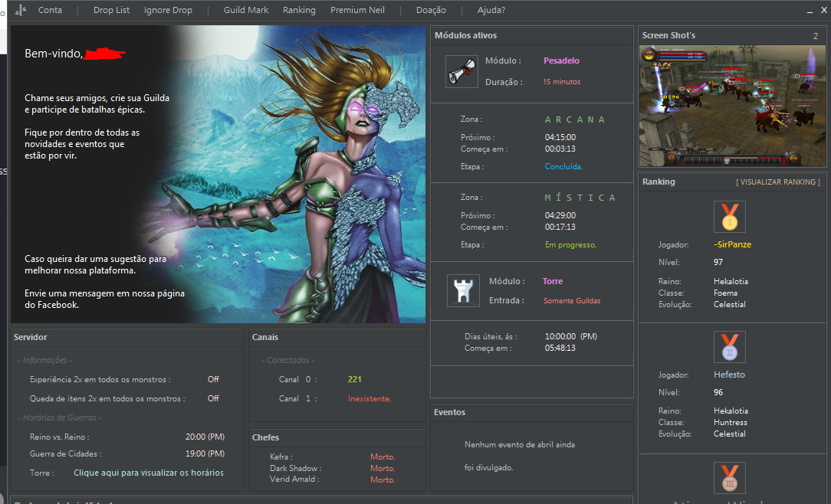Click the Mística next time 04:29:00
This screenshot has height=504, width=831.
(x=560, y=216)
